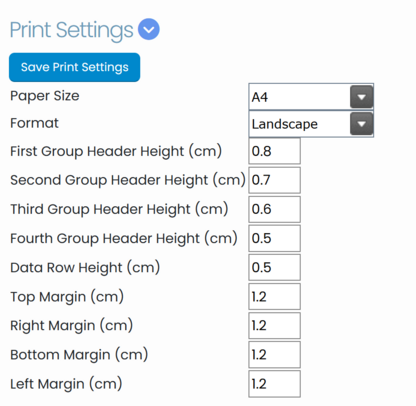Viewport: 416px width, 406px height.
Task: Click into the Left Margin field
Action: coord(274,384)
